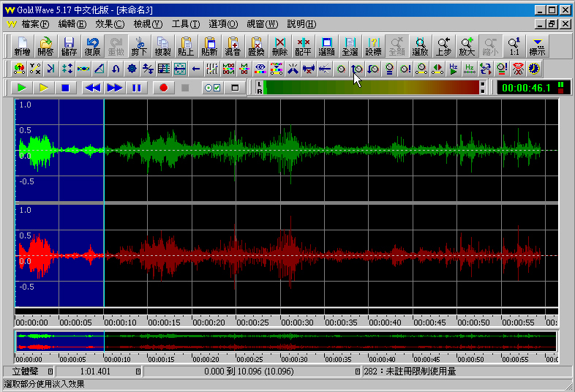Click the 剪下 (Cut) scissors icon

pos(139,47)
